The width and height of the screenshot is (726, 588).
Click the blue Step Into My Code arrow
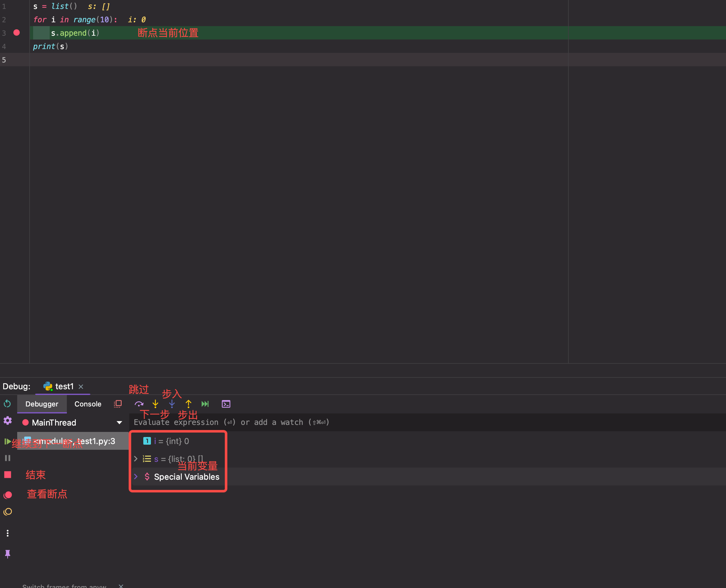(172, 404)
